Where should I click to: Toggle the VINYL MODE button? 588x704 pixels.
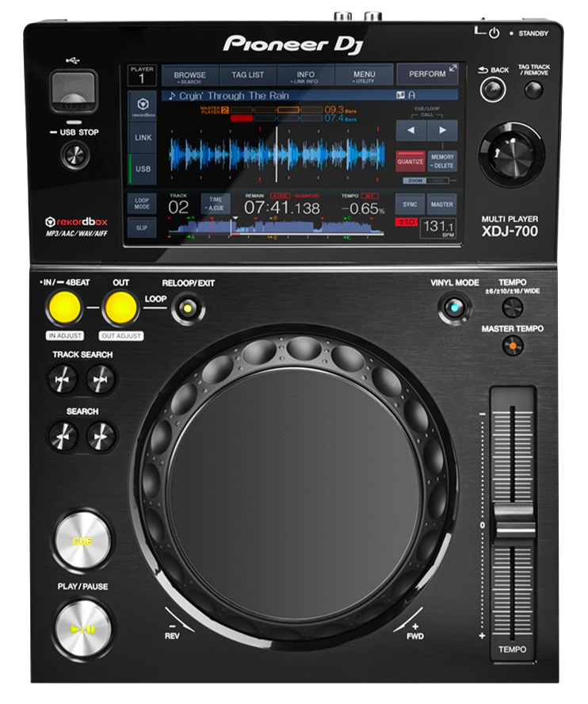click(453, 308)
